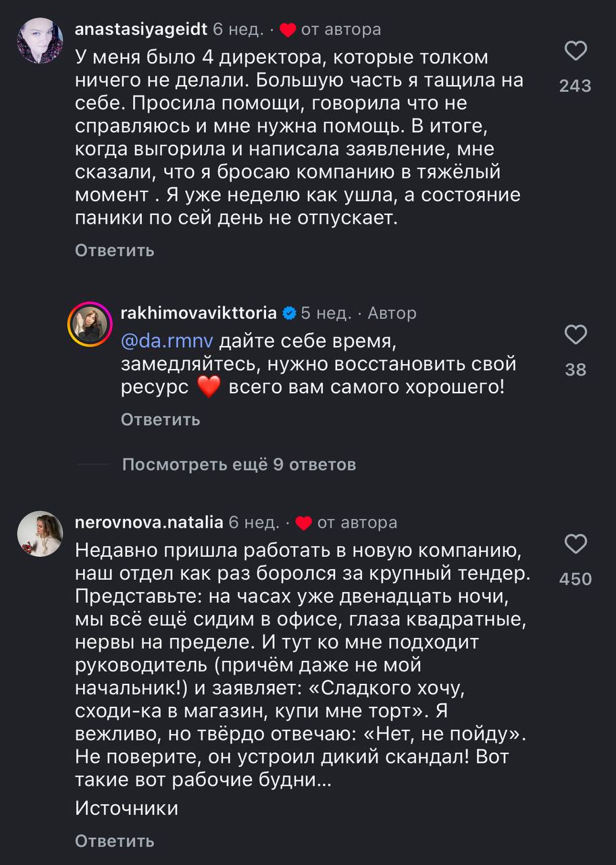This screenshot has height=865, width=616.
Task: Reply to anastasiyageidt's comment via "Ответить"
Action: coord(115,251)
